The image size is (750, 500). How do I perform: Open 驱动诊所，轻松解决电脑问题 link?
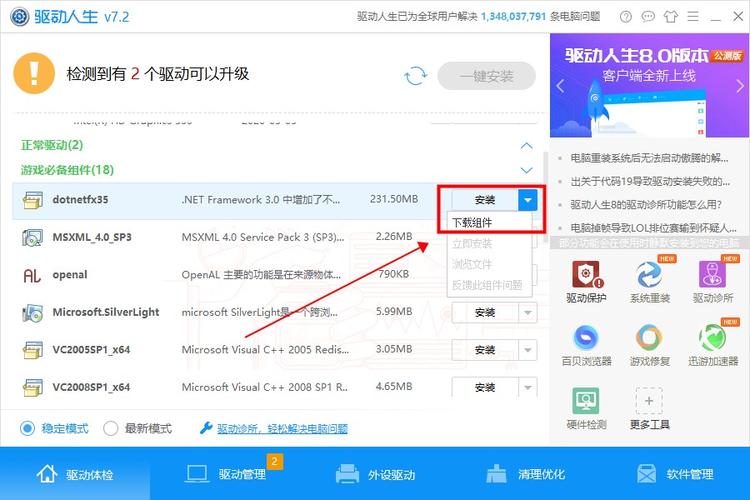[x=282, y=429]
